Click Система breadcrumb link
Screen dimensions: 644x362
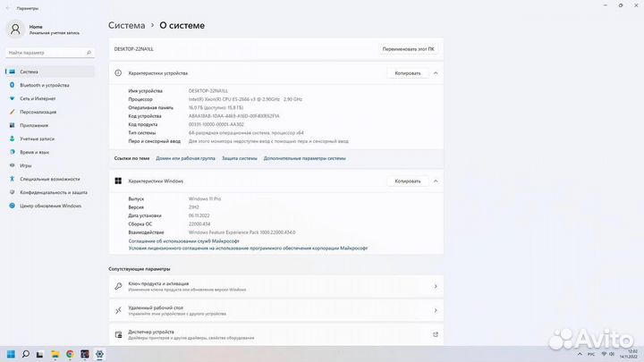(x=126, y=25)
